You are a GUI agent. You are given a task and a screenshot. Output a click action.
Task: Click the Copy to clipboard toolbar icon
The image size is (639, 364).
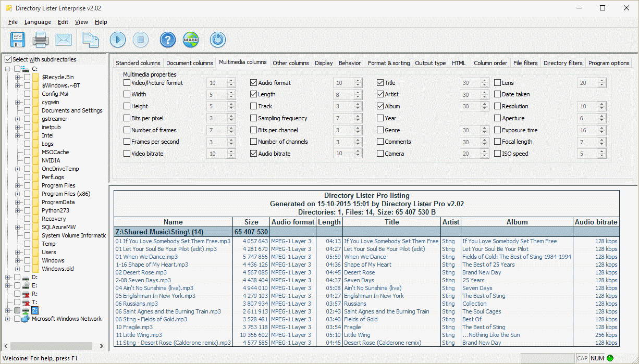coord(91,40)
